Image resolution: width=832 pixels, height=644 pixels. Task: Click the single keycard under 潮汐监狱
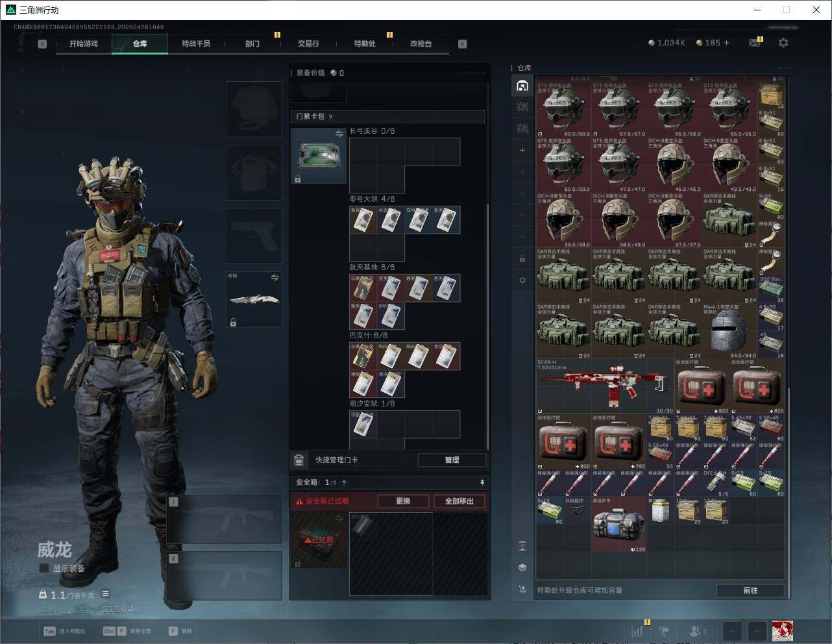click(x=363, y=424)
